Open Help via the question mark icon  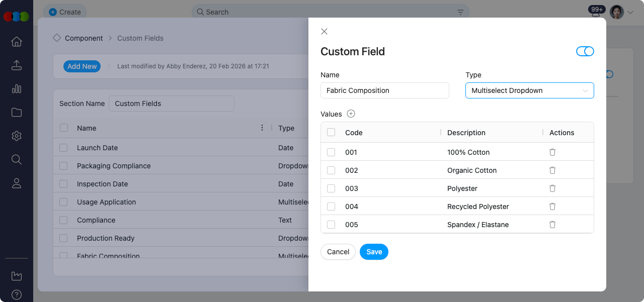pyautogui.click(x=16, y=295)
